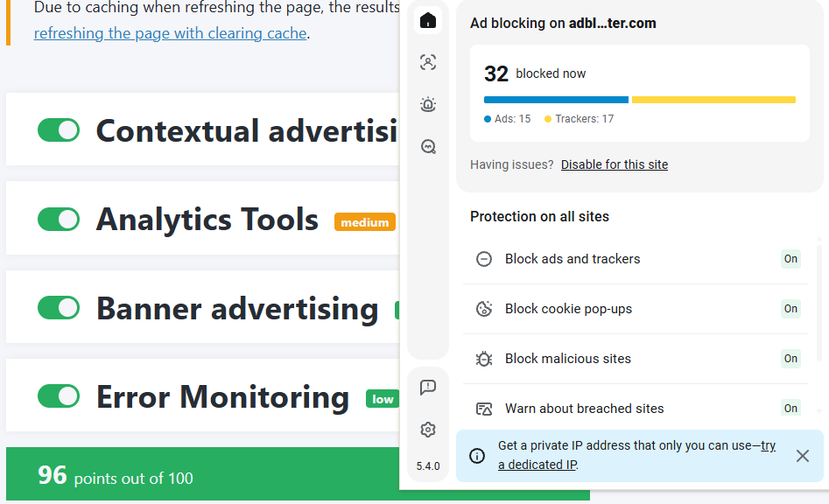Open the home tab in the extension sidebar
Viewport: 829px width, 504px height.
[x=428, y=21]
